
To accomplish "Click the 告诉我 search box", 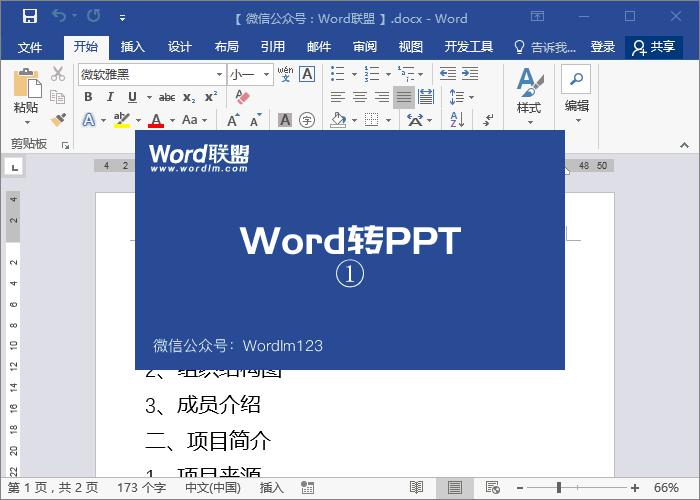I will pyautogui.click(x=545, y=46).
